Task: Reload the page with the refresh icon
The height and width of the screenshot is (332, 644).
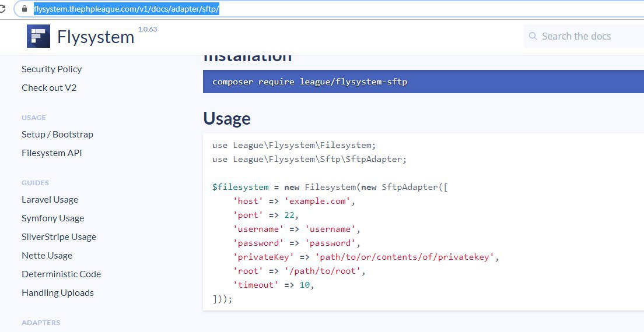Action: 2,9
